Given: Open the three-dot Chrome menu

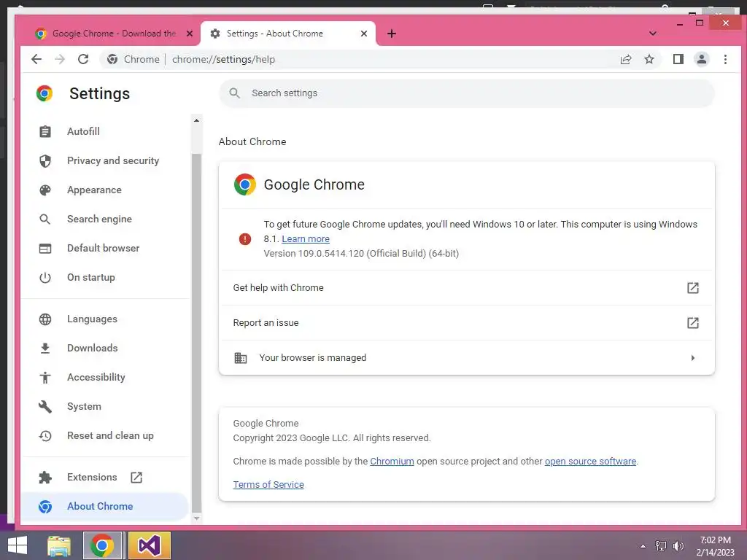Looking at the screenshot, I should pos(725,59).
